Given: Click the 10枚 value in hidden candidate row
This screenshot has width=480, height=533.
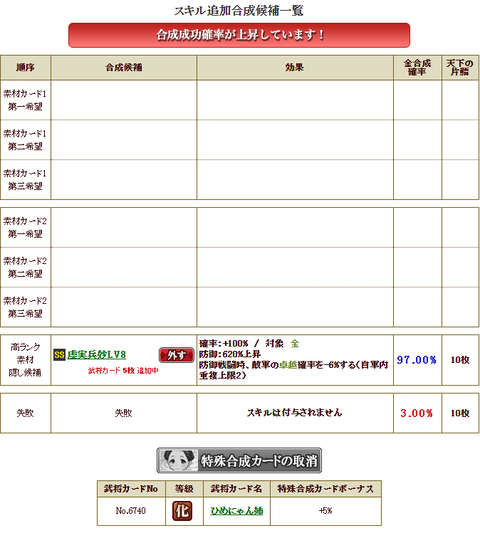Looking at the screenshot, I should (460, 360).
